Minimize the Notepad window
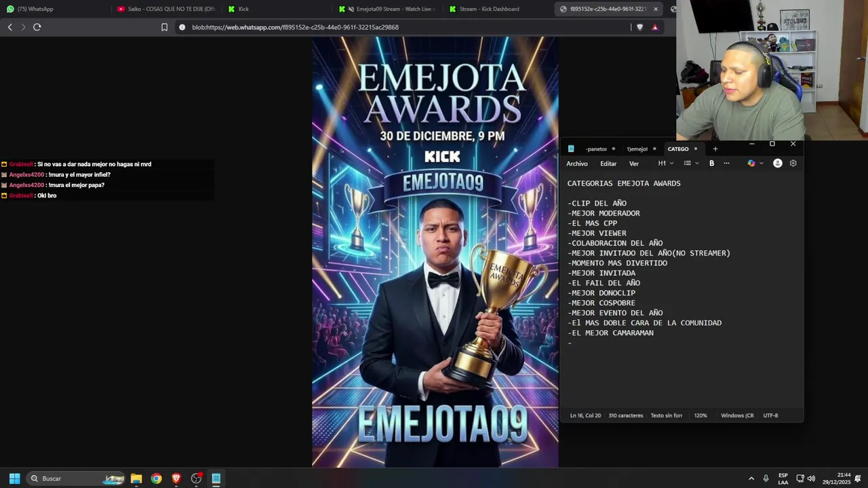The width and height of the screenshot is (868, 488). click(x=751, y=144)
